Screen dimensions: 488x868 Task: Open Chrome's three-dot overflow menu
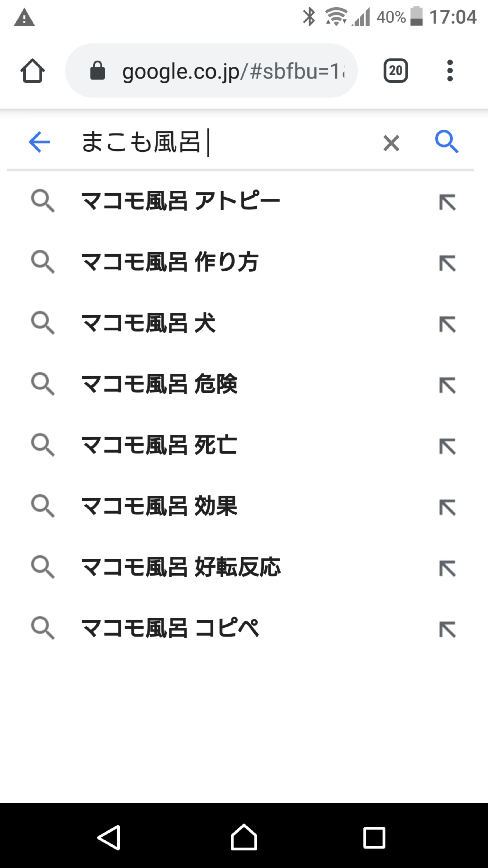click(450, 71)
